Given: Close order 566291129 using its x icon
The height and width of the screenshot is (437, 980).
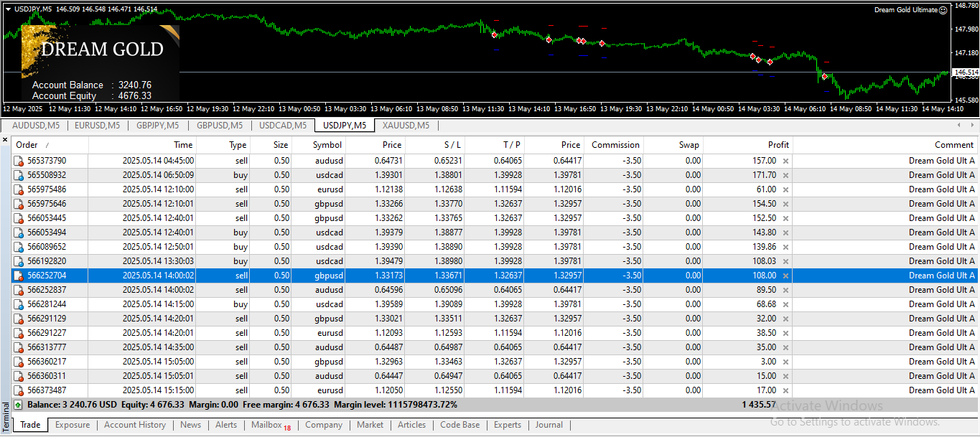Looking at the screenshot, I should tap(785, 319).
